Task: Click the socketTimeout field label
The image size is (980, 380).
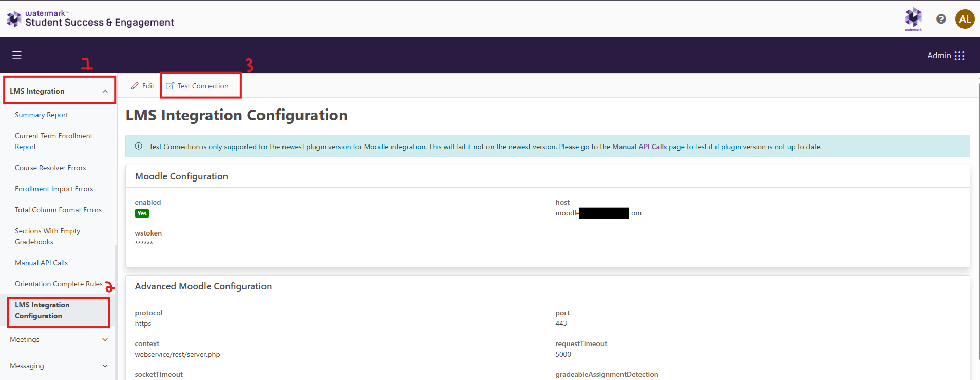Action: (x=159, y=374)
